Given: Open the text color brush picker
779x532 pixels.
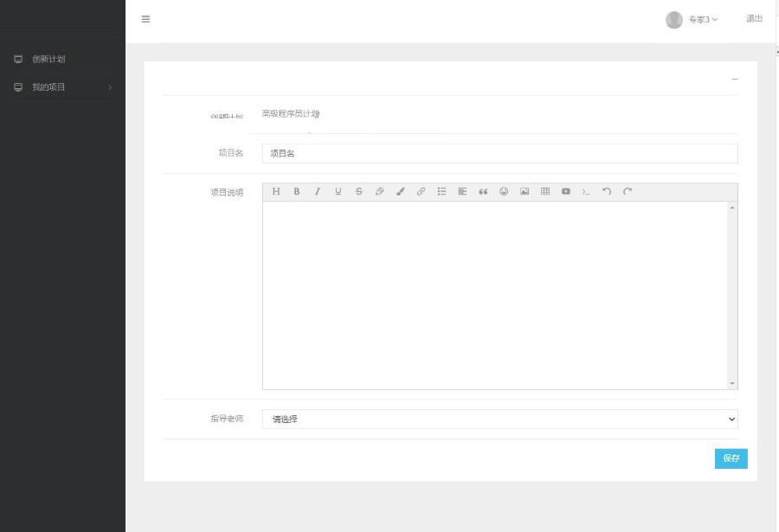Looking at the screenshot, I should click(400, 192).
